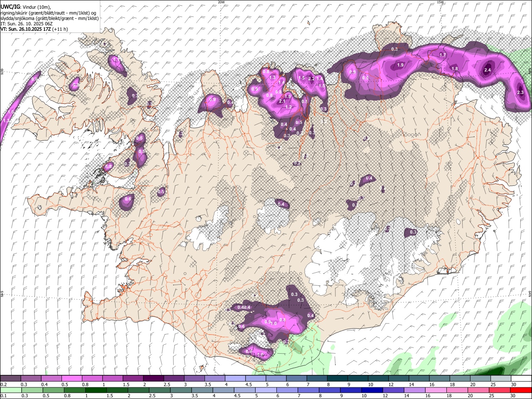Click the magenta 1.5–2 snow legend swatch
The width and height of the screenshot is (532, 399).
pyautogui.click(x=133, y=379)
